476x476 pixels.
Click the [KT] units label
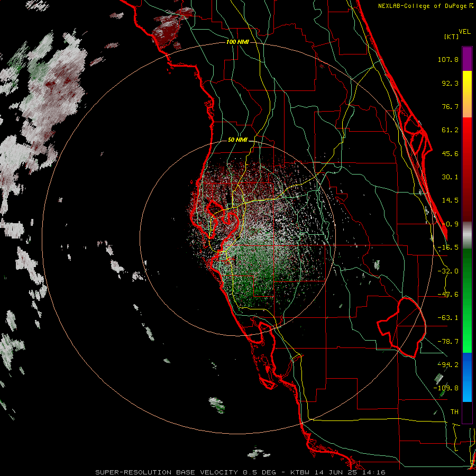[x=451, y=36]
